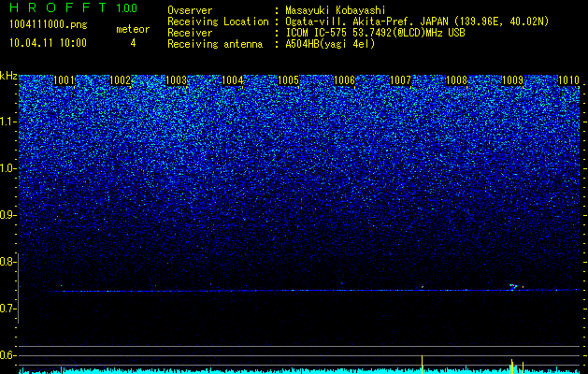Click the yellow spike cluster below 1009

[513, 367]
